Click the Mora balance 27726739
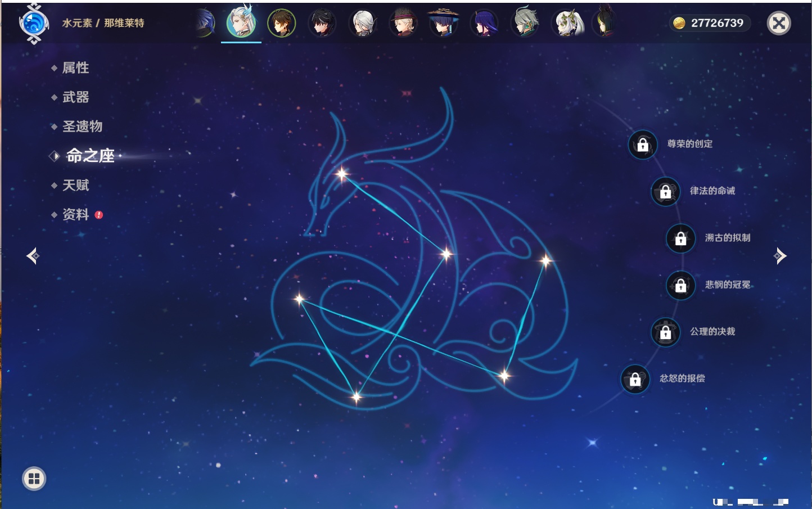 coord(710,23)
